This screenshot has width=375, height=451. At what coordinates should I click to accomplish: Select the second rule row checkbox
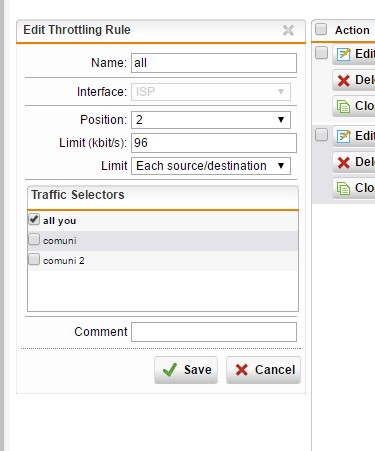click(321, 135)
